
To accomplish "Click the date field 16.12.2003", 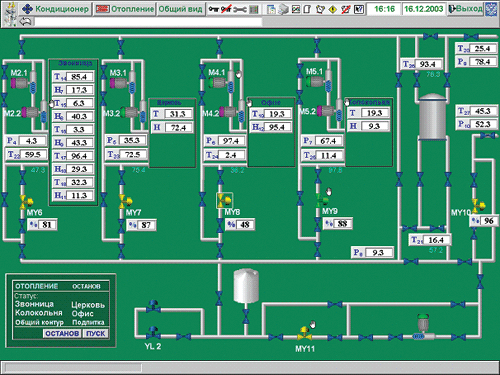I will coord(424,9).
